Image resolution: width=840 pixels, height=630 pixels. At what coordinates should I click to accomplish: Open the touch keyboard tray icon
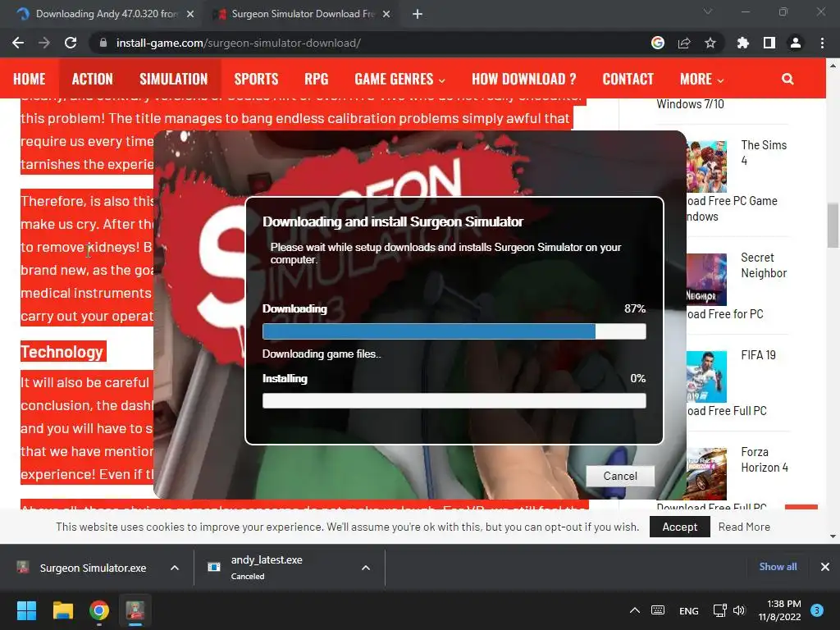[x=658, y=610]
